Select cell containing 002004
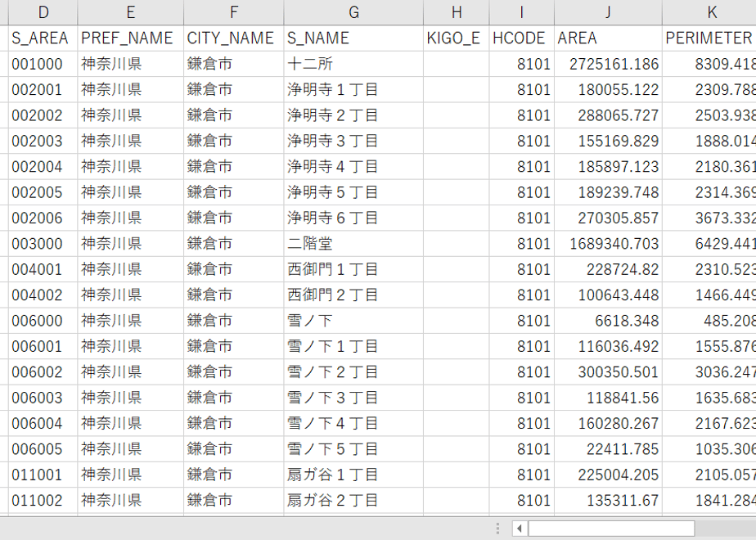756x540 pixels. click(x=43, y=166)
